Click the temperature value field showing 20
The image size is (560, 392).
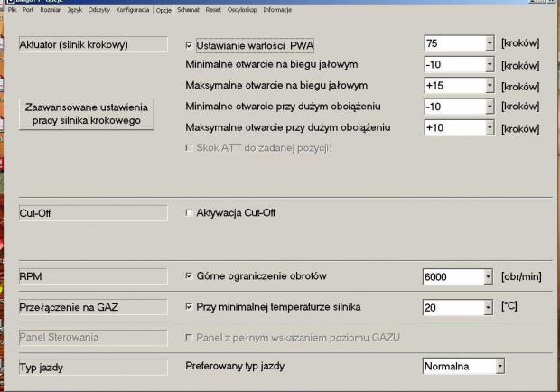coord(453,307)
